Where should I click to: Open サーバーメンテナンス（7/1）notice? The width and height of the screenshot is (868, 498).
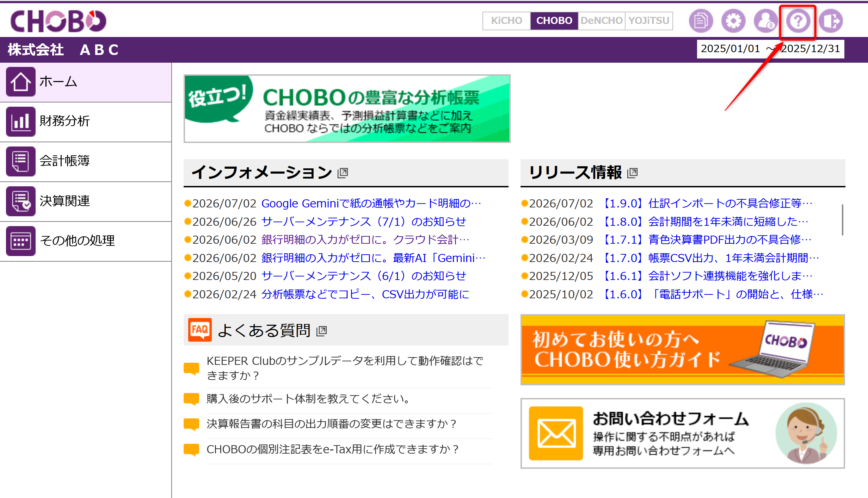point(364,222)
